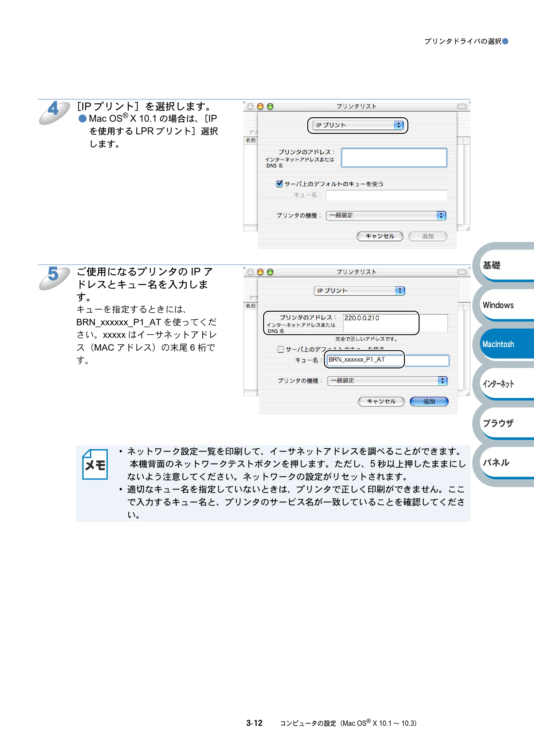Click yellow minimize button of step 4 window
Image resolution: width=534 pixels, height=756 pixels.
260,106
